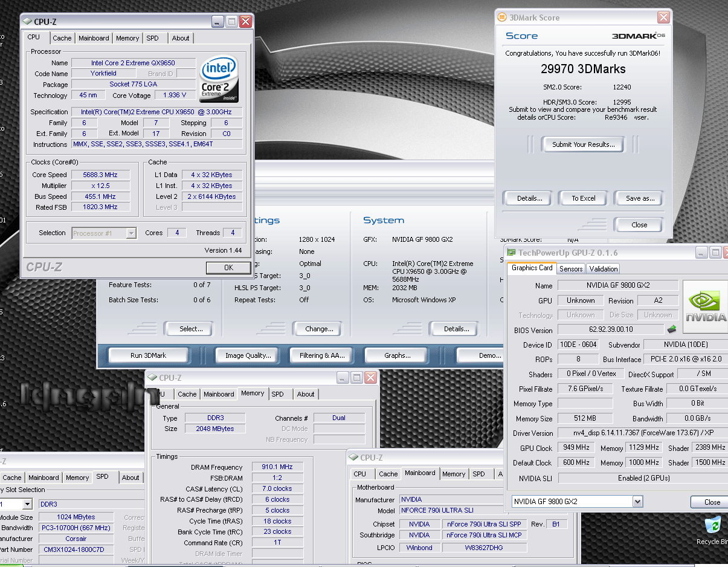Switch to the Cache tab in the top CPU-Z window

[62, 38]
